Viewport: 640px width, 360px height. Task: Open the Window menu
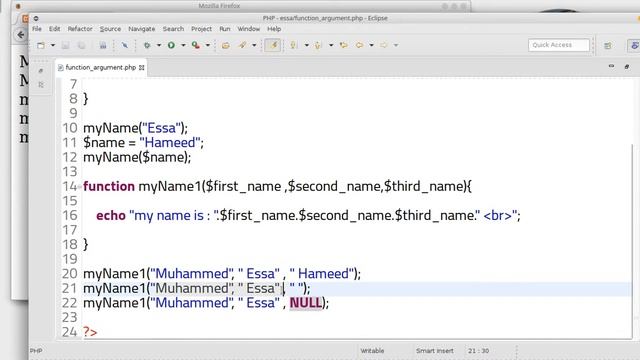[x=249, y=29]
